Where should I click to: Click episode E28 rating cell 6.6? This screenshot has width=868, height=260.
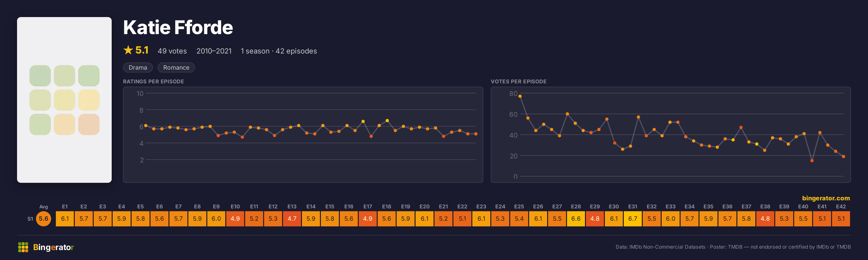pos(576,219)
